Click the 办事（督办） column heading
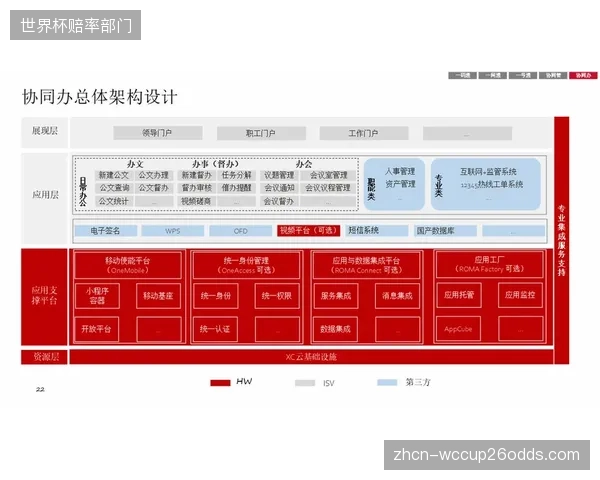Image resolution: width=600 pixels, height=480 pixels. coord(215,164)
